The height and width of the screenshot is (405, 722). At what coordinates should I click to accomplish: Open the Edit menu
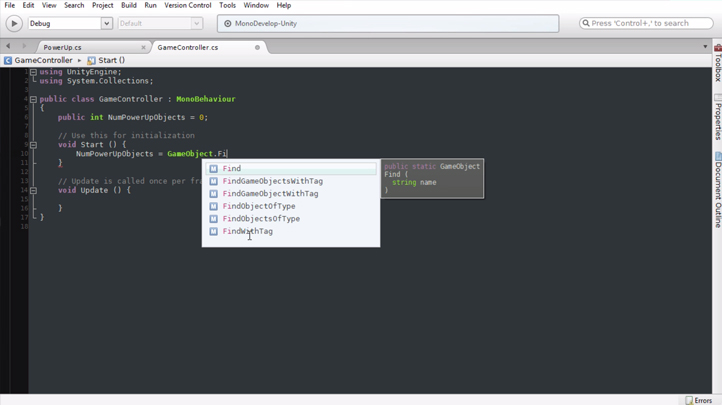pyautogui.click(x=28, y=6)
